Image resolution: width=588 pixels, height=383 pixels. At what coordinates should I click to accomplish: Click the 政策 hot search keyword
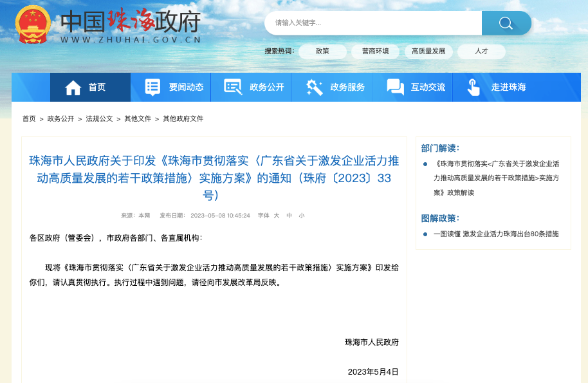(322, 51)
